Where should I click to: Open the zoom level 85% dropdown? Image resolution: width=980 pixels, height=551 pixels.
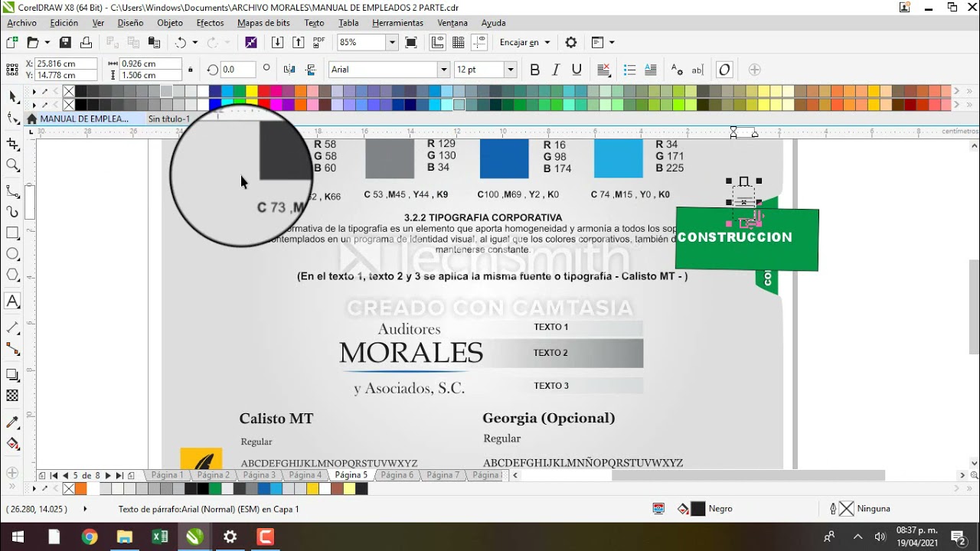coord(392,42)
